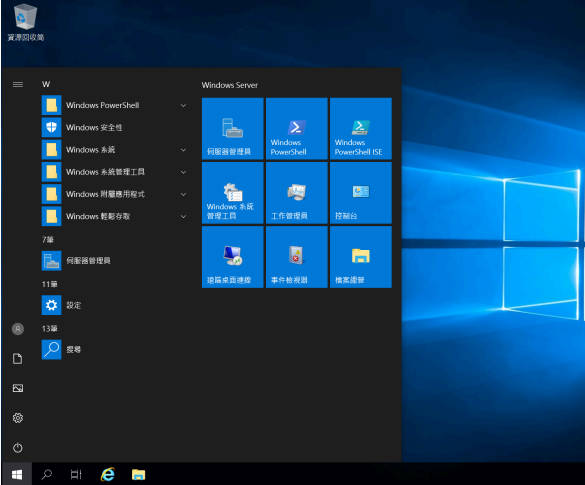
Task: Select the Windows 系統管理工具 folder label
Action: click(105, 172)
